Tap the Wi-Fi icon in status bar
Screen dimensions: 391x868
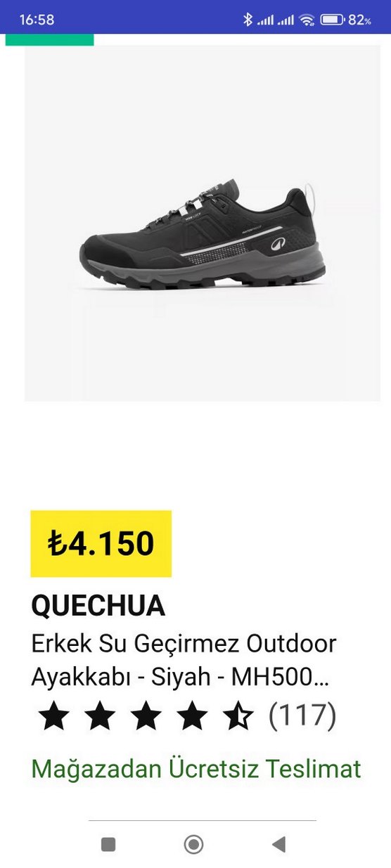point(306,20)
